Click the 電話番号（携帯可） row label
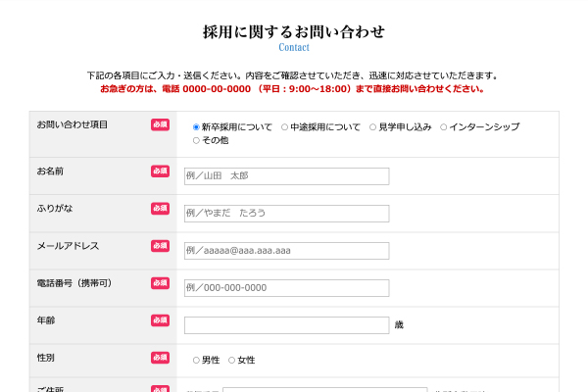 [x=74, y=283]
